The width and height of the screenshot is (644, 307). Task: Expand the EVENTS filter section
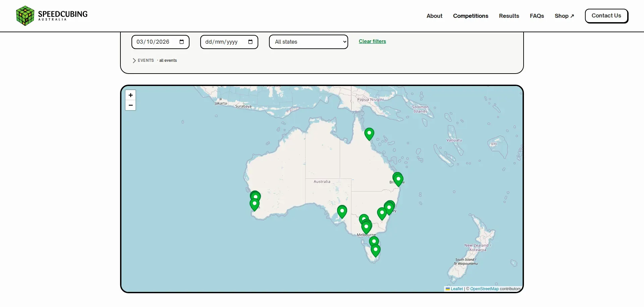(x=143, y=60)
